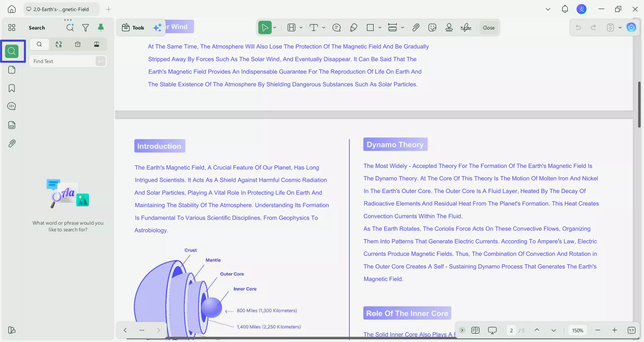This screenshot has width=644, height=342.
Task: Open the thumbnails grid panel in sidebar
Action: coord(12,27)
